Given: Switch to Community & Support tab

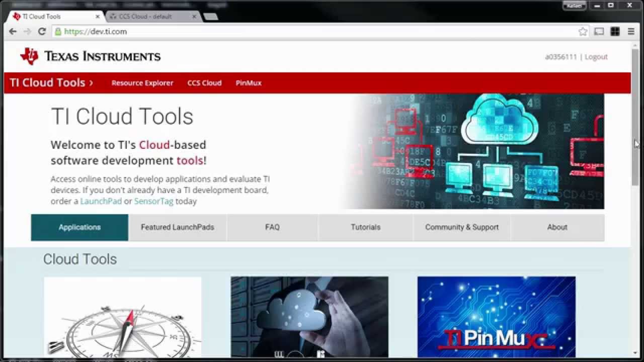Looking at the screenshot, I should point(462,227).
